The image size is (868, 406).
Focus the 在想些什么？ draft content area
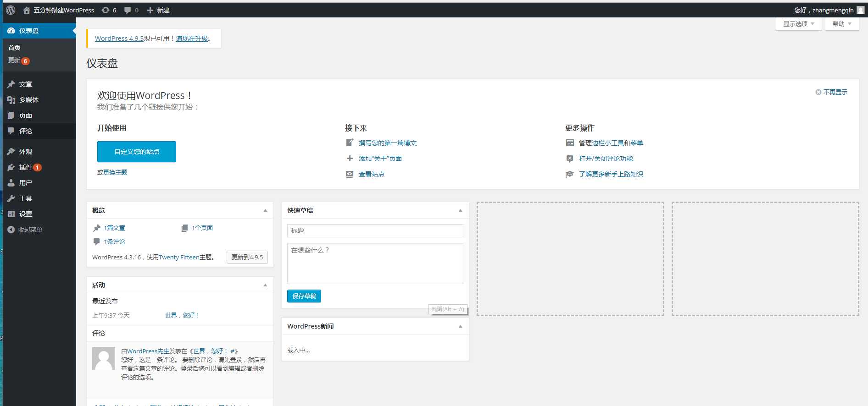[375, 263]
